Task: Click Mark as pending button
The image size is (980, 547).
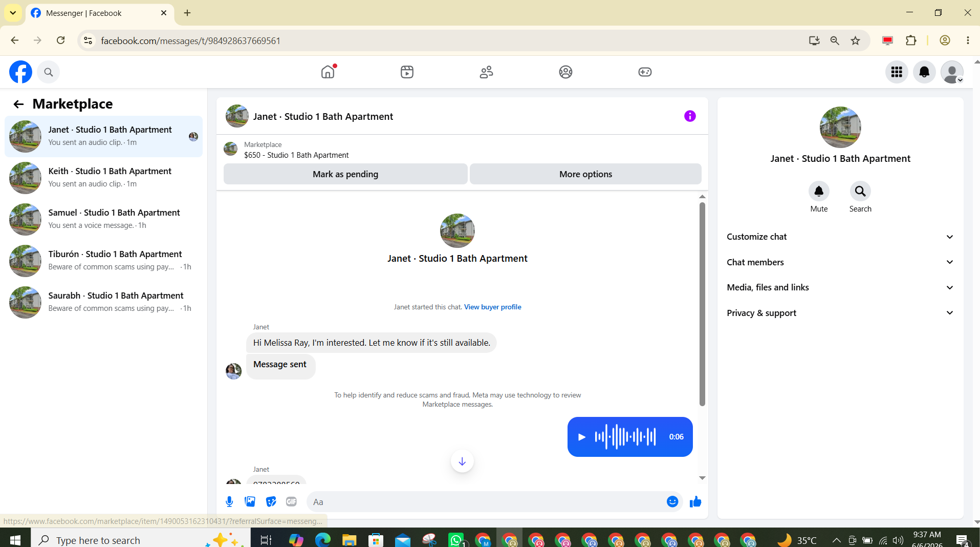Action: point(345,174)
